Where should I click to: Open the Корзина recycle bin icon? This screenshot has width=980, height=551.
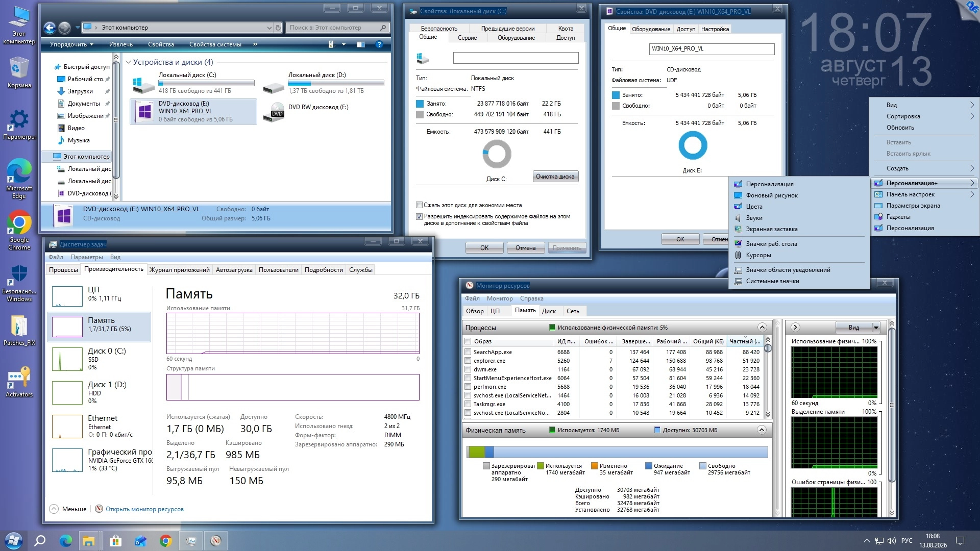[19, 72]
